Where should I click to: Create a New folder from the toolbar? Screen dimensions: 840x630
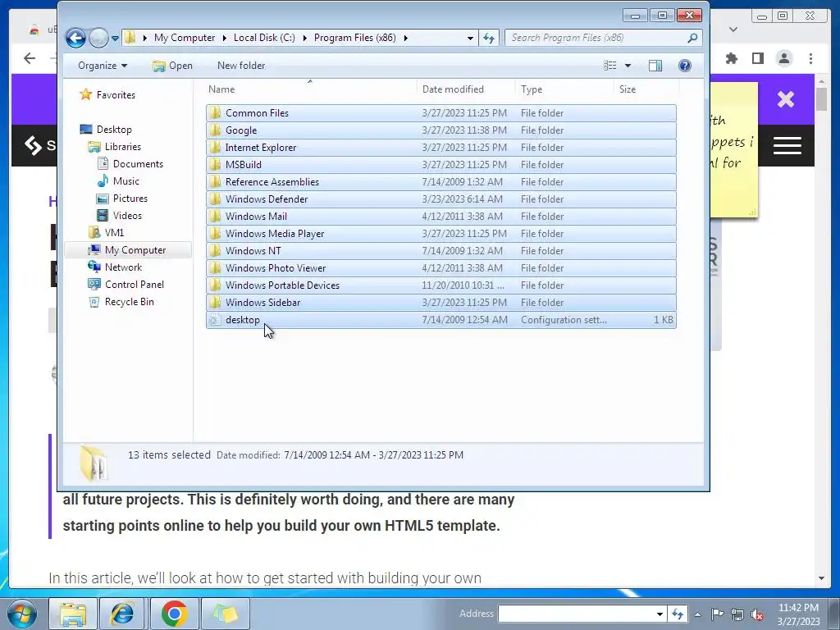pos(241,66)
